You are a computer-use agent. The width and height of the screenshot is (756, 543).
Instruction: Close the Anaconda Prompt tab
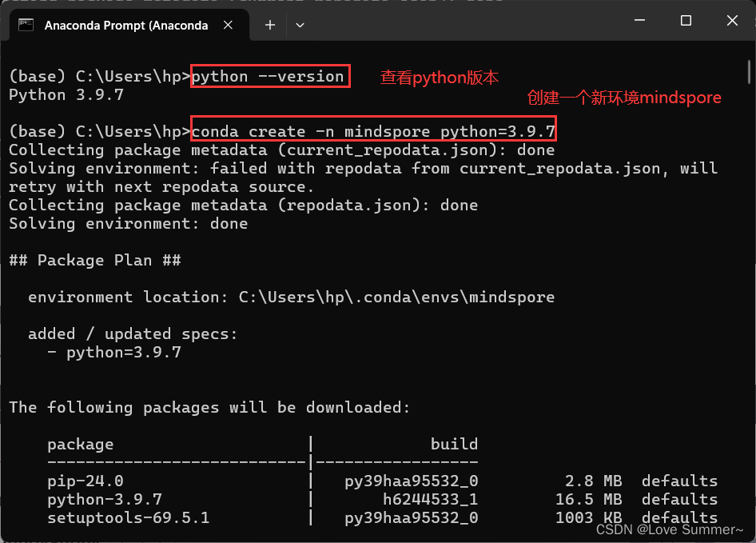(229, 25)
